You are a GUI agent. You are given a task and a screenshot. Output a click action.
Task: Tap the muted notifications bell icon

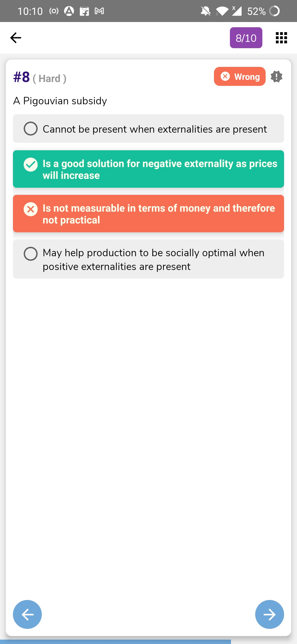click(205, 11)
